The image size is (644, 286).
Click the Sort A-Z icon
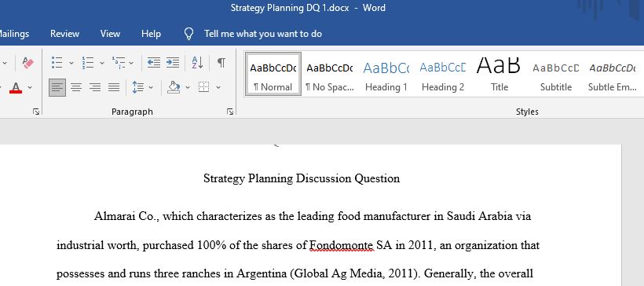pos(198,62)
